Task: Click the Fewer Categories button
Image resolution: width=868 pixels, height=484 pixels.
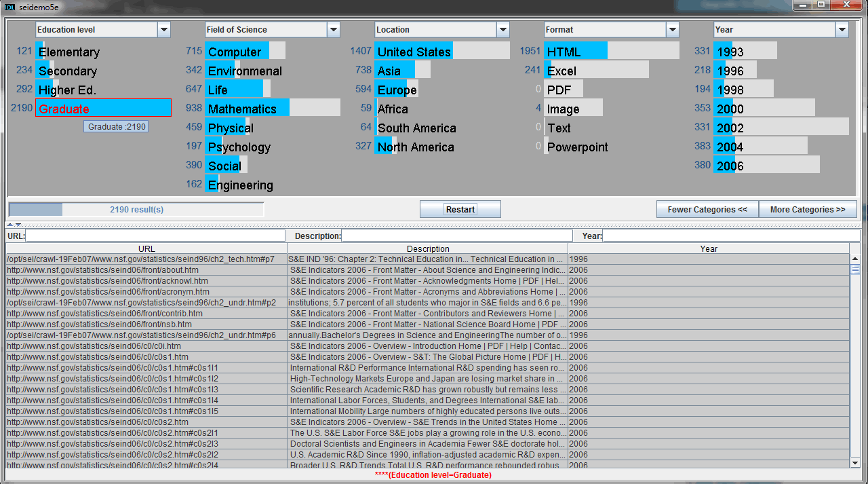Action: click(x=707, y=210)
